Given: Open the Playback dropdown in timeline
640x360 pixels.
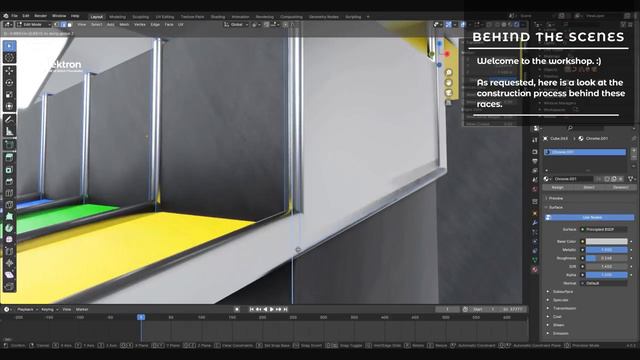Looking at the screenshot, I should 27,309.
